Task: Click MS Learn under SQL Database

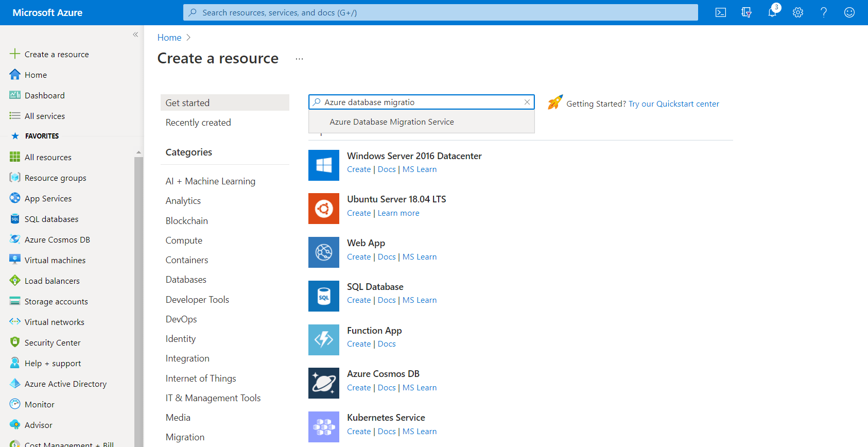Action: pyautogui.click(x=420, y=300)
